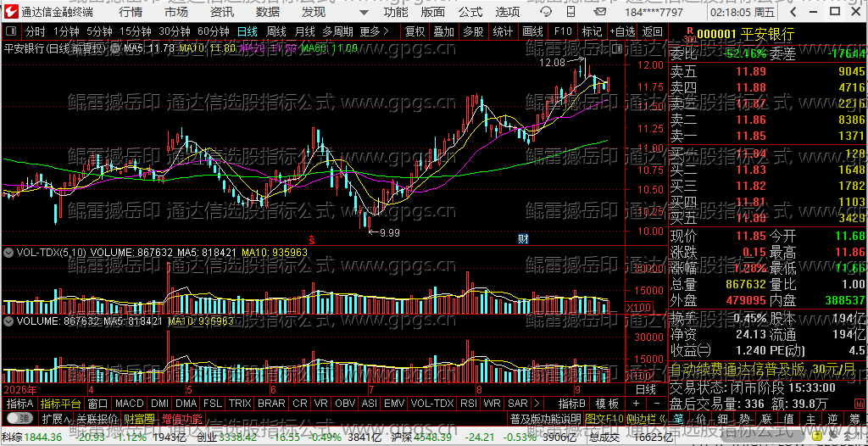Screen dimensions: 868x446
Task: Expand VOL-TDX indicator dropdown arrow
Action: point(8,253)
